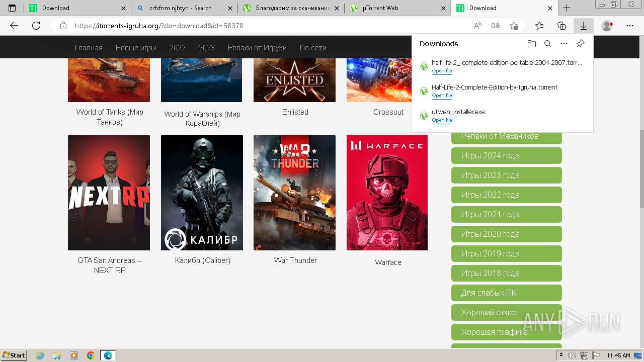This screenshot has width=644, height=362.
Task: Select utweb_installer.exe download entry
Action: (503, 116)
